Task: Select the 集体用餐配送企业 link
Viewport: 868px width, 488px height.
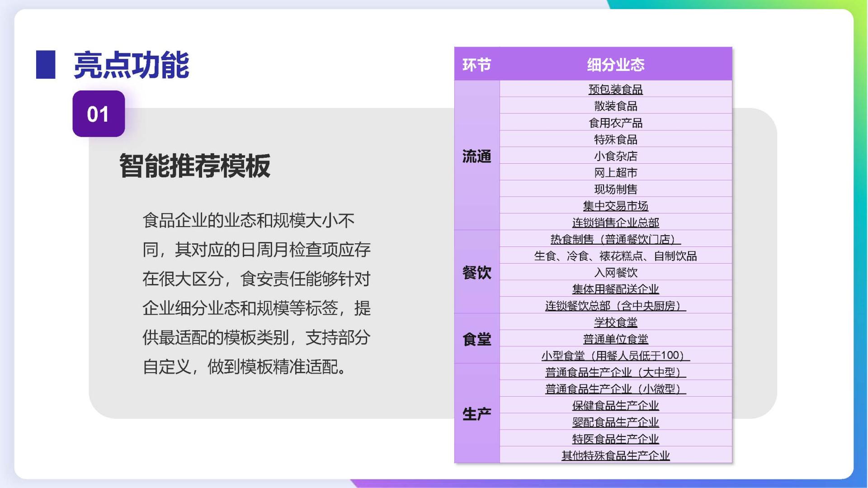Action: pyautogui.click(x=615, y=289)
